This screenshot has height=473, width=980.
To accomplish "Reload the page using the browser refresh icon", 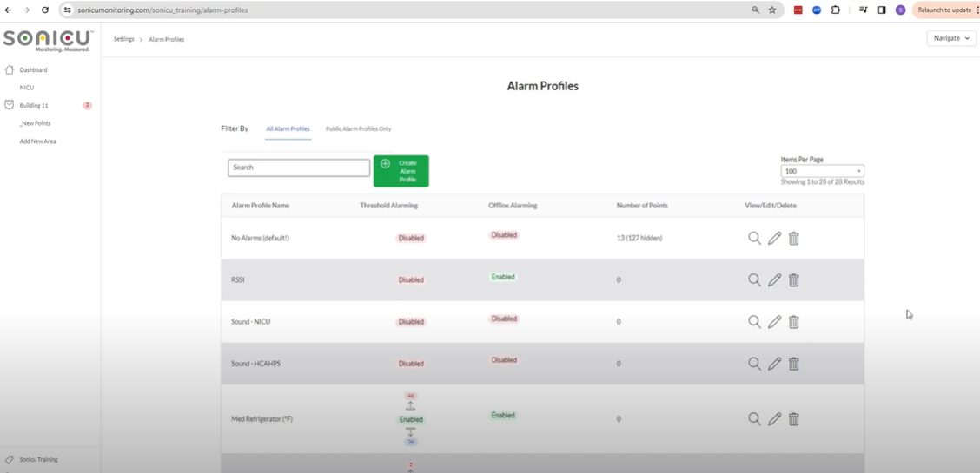I will 45,10.
